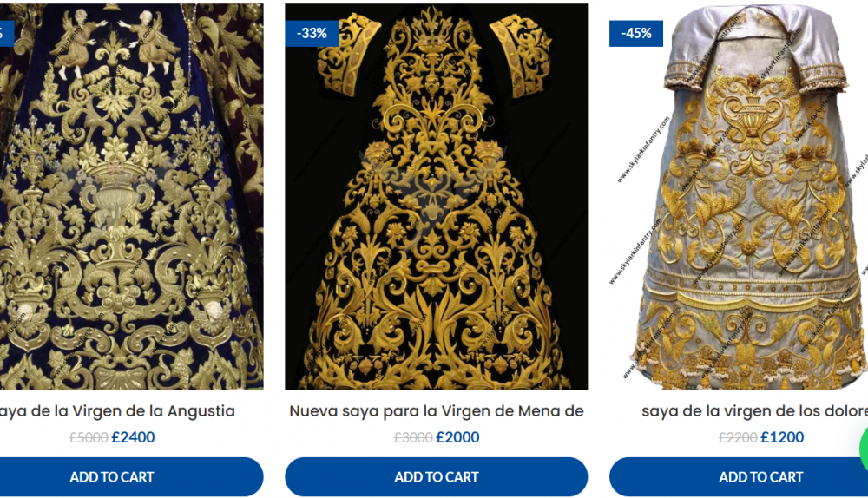Open the silver virgen de los dolores saya image
The width and height of the screenshot is (868, 498).
tap(739, 196)
